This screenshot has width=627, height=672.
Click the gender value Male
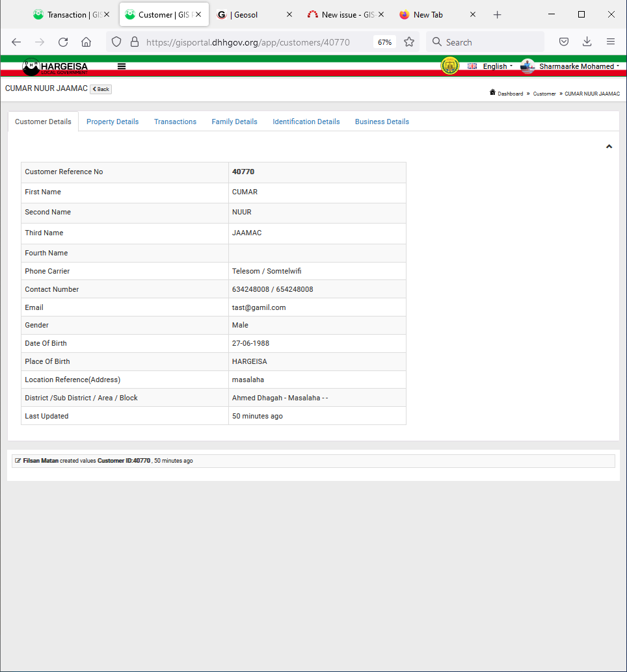240,326
